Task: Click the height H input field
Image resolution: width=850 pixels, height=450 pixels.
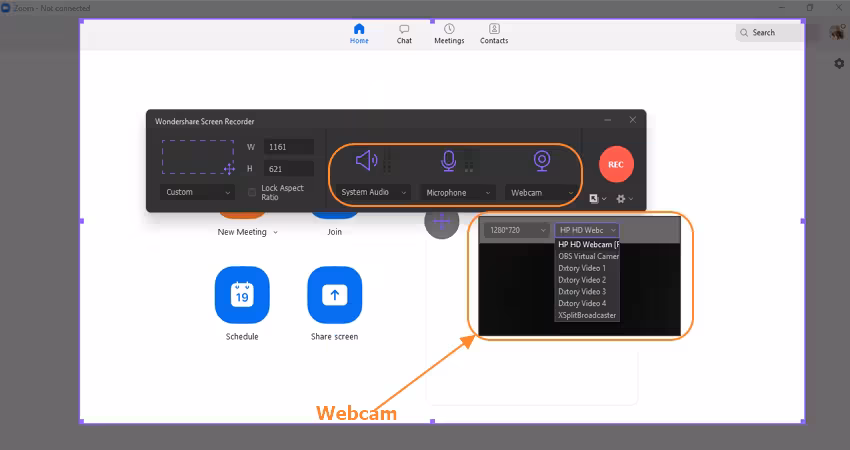Action: coord(288,169)
